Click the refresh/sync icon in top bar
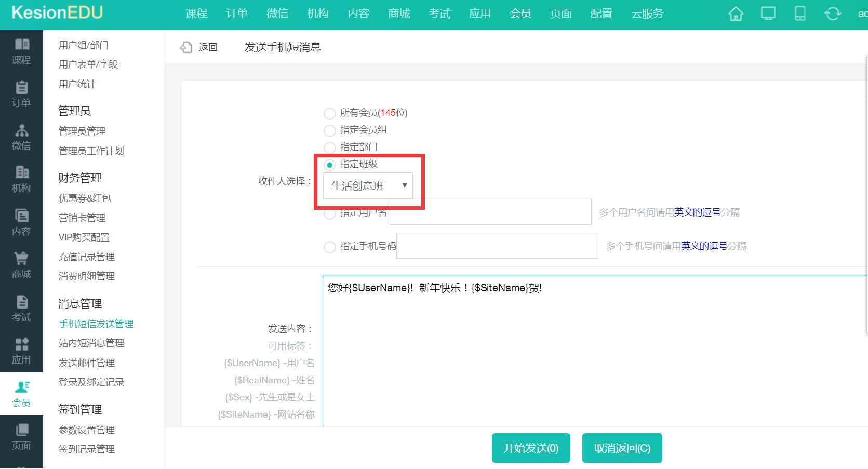This screenshot has width=868, height=469. pyautogui.click(x=832, y=14)
